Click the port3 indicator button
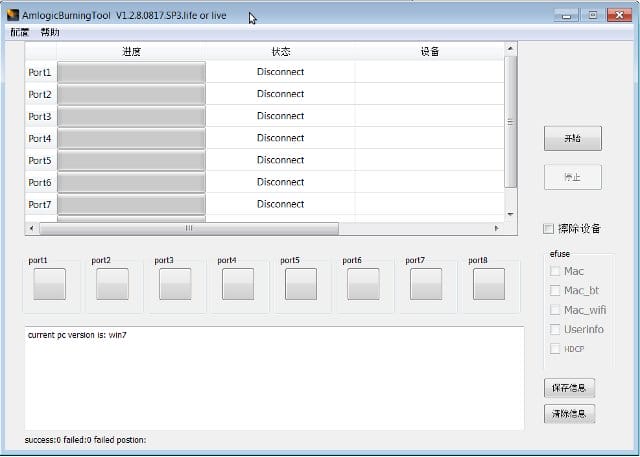The width and height of the screenshot is (640, 457). (x=175, y=284)
